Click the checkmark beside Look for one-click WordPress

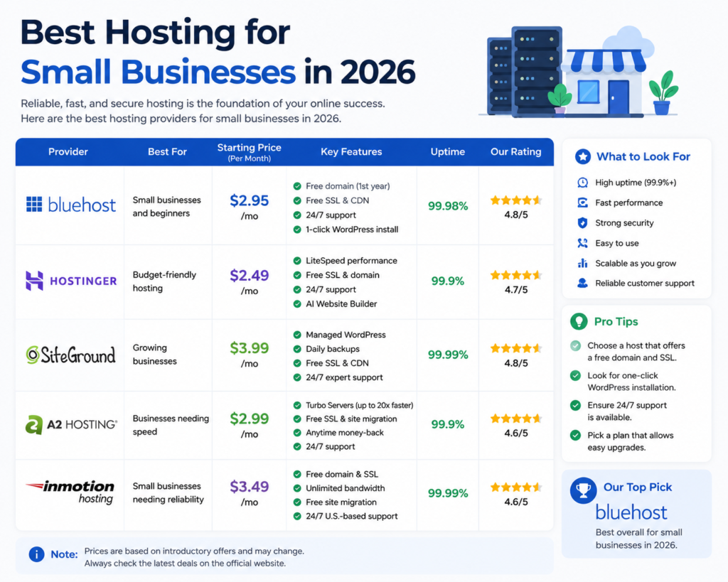[x=575, y=375]
